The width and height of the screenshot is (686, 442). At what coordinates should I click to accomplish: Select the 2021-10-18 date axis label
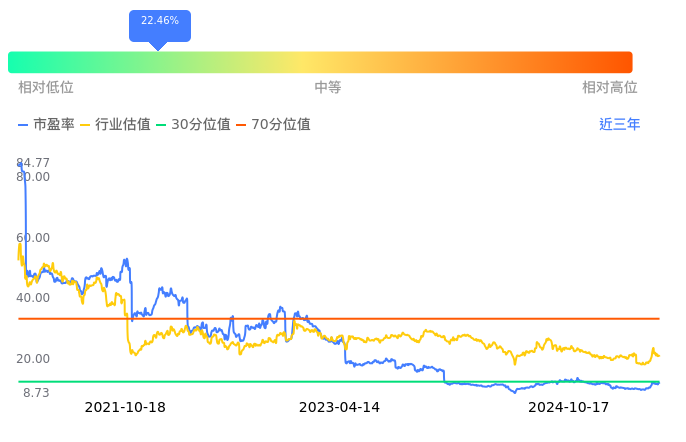point(125,408)
